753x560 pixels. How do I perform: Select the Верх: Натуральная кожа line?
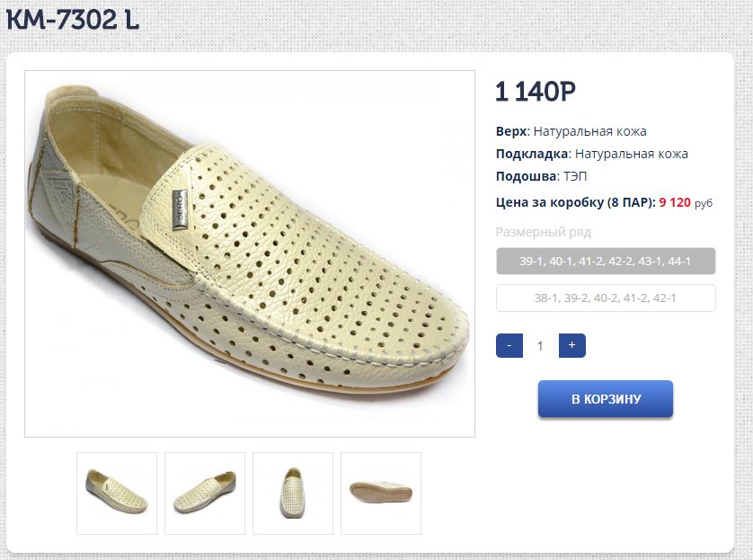(x=571, y=131)
